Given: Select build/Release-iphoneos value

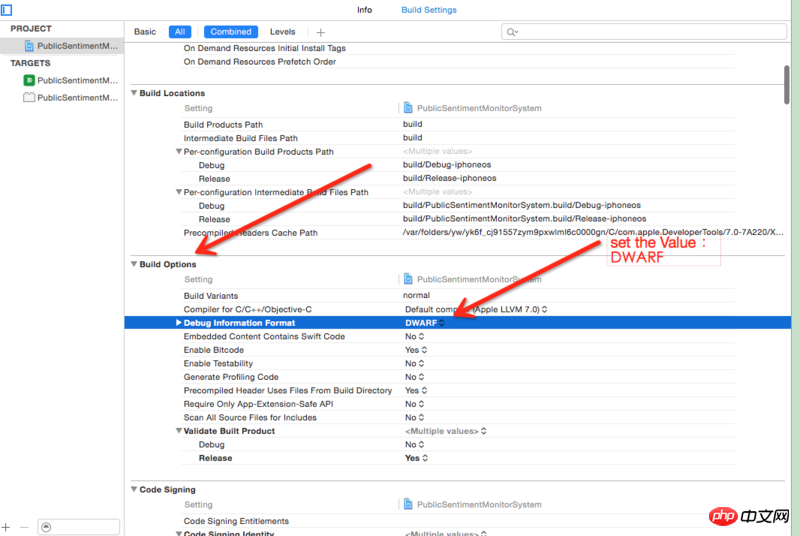Looking at the screenshot, I should (x=449, y=178).
